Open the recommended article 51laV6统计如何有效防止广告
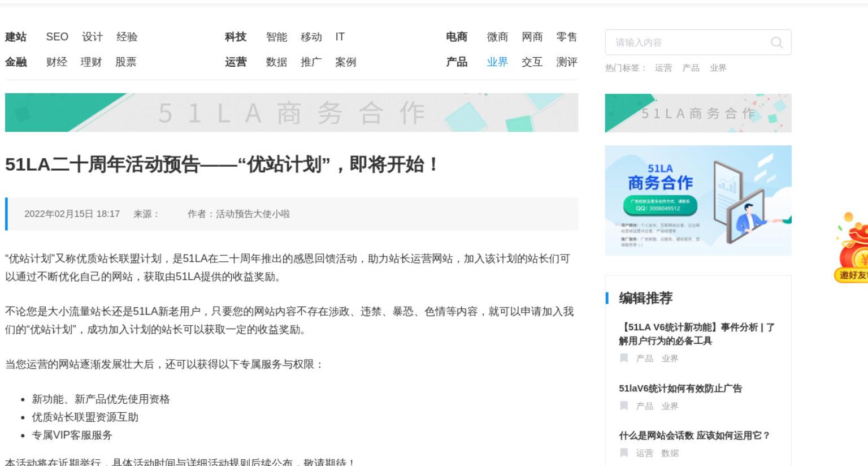Viewport: 868px width, 466px height. [x=680, y=389]
